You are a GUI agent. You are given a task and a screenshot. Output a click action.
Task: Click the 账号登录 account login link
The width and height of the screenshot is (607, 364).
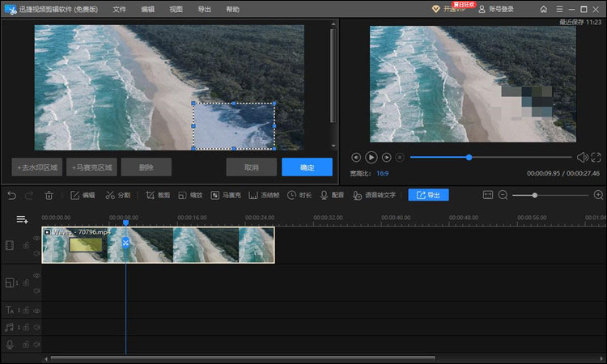pos(496,9)
